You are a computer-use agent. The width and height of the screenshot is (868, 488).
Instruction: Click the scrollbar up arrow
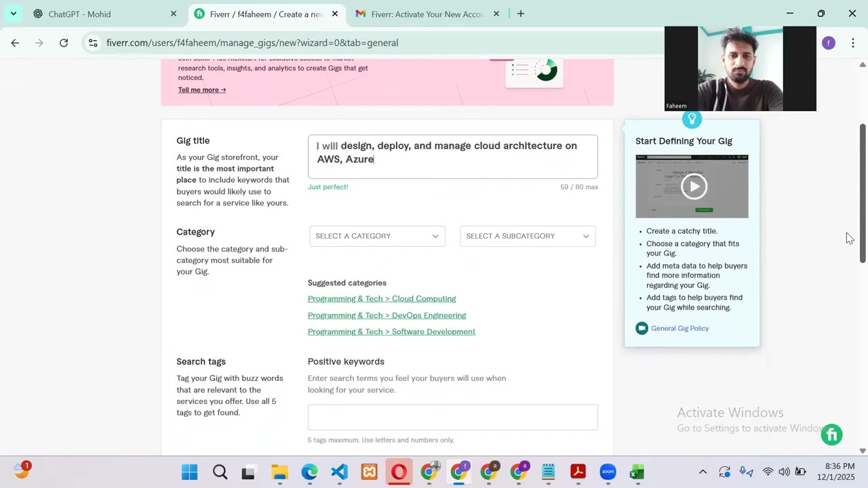pos(863,64)
